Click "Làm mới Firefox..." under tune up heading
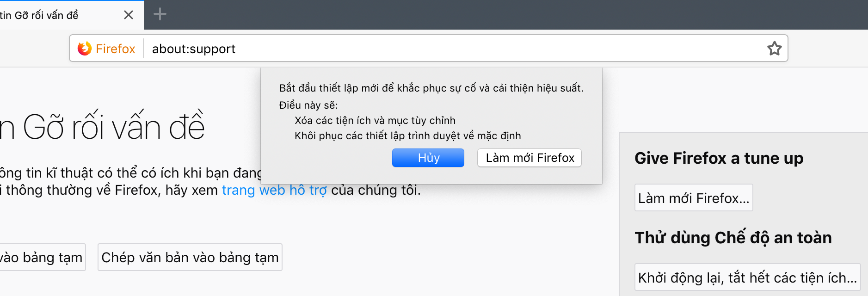The width and height of the screenshot is (868, 296). pos(694,198)
